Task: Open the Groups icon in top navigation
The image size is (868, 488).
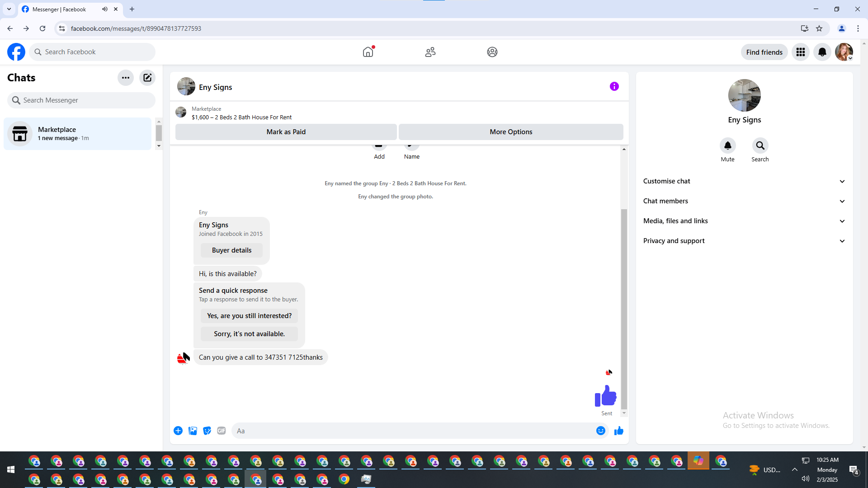Action: tap(492, 52)
